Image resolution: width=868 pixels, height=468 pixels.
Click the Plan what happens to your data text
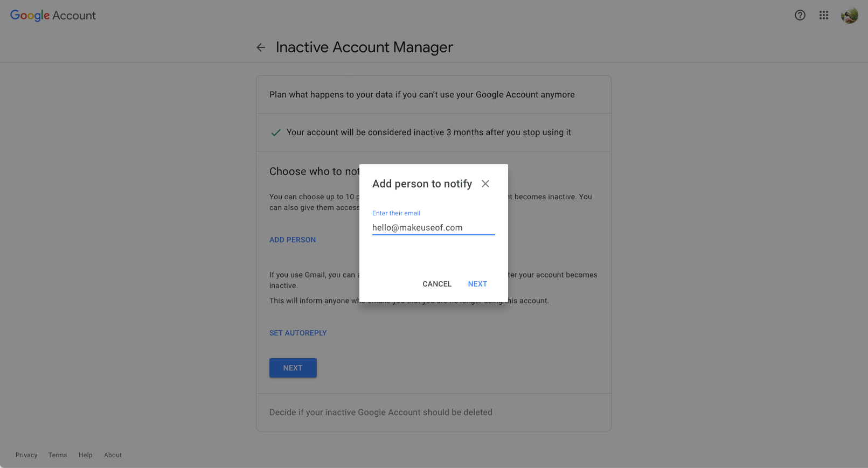pos(422,95)
